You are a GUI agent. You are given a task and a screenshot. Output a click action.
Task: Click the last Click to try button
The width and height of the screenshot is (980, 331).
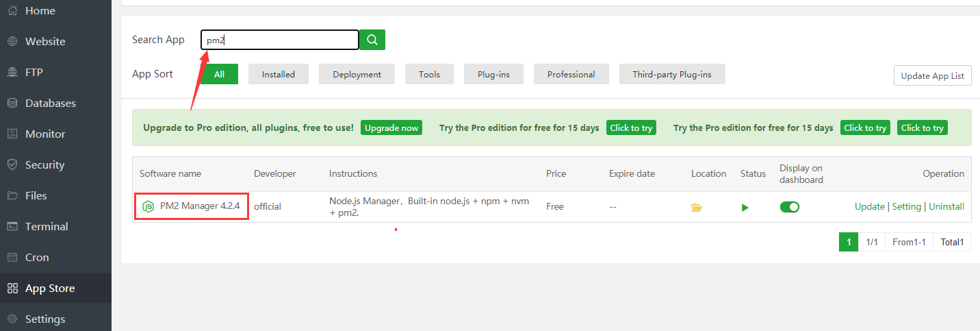923,127
